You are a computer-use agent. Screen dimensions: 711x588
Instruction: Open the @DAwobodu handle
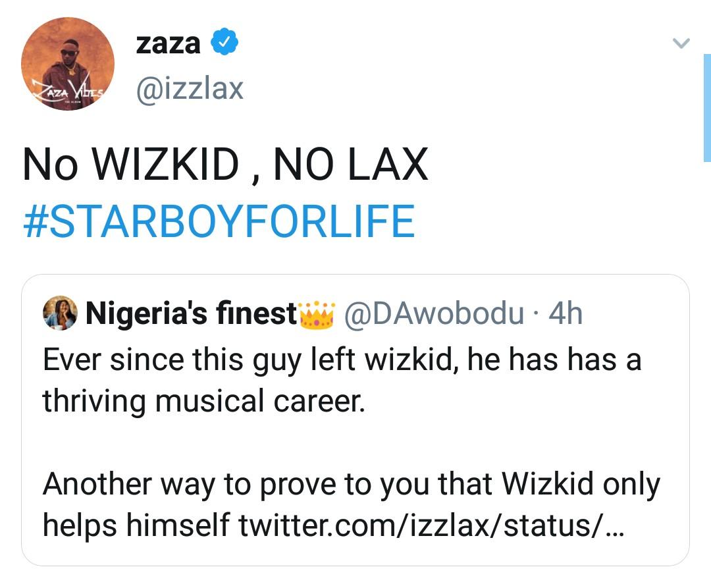pos(434,314)
